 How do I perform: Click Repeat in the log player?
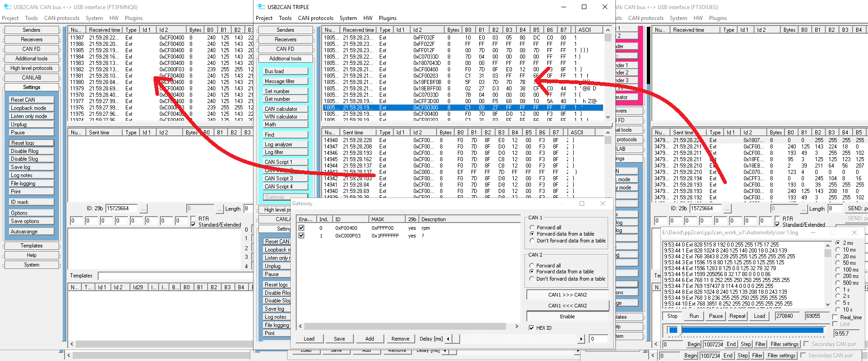pyautogui.click(x=737, y=316)
